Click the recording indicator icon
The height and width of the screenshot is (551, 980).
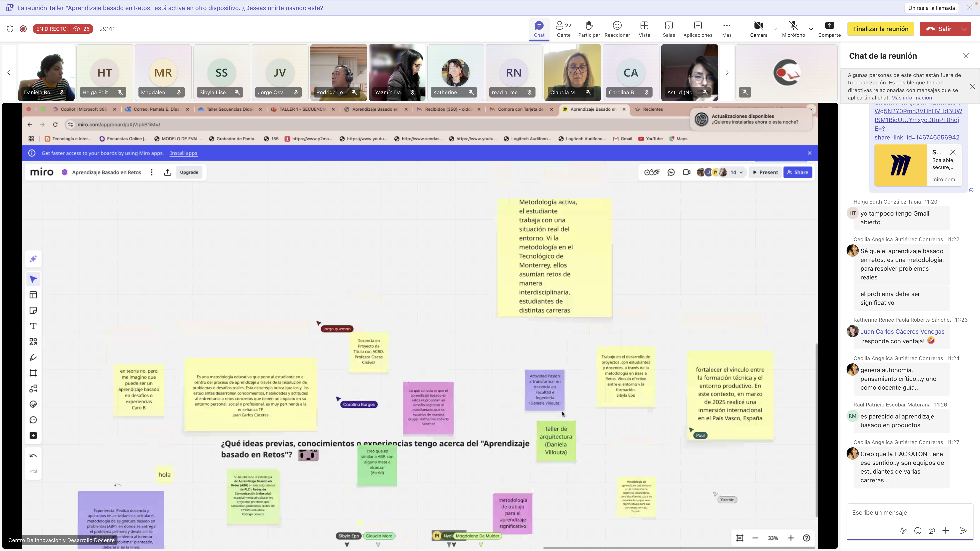[23, 29]
